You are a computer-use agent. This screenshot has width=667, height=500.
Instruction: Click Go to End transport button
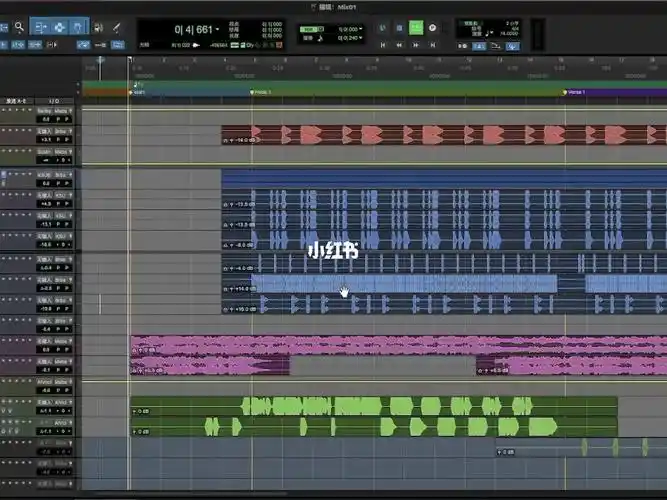coord(433,45)
